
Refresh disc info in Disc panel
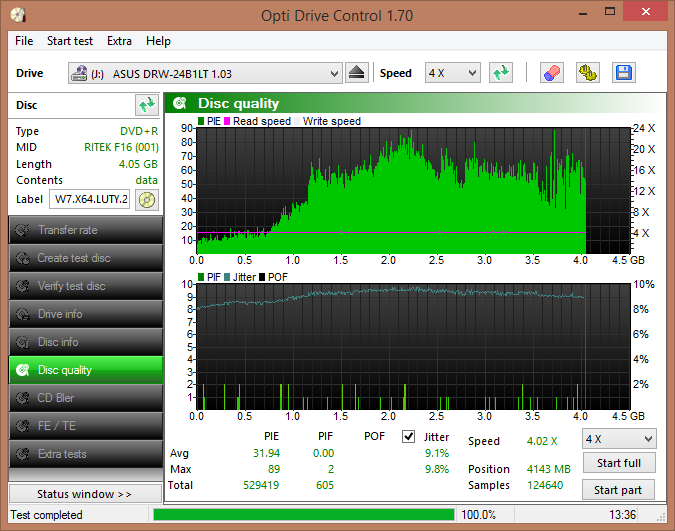[146, 105]
